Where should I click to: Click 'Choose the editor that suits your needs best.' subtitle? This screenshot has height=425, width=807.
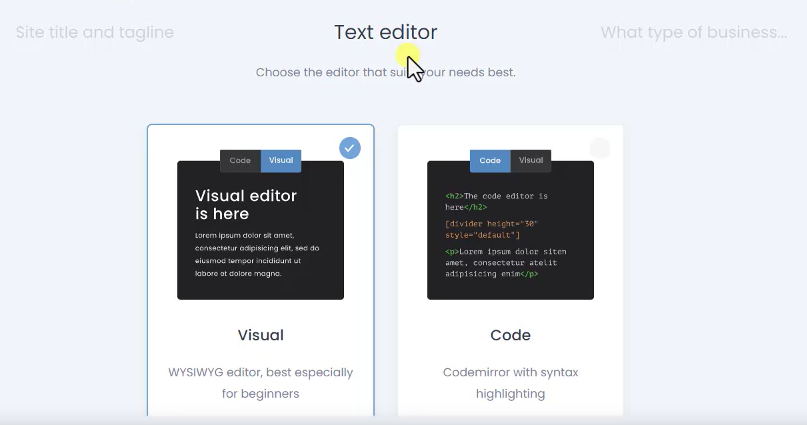[385, 73]
